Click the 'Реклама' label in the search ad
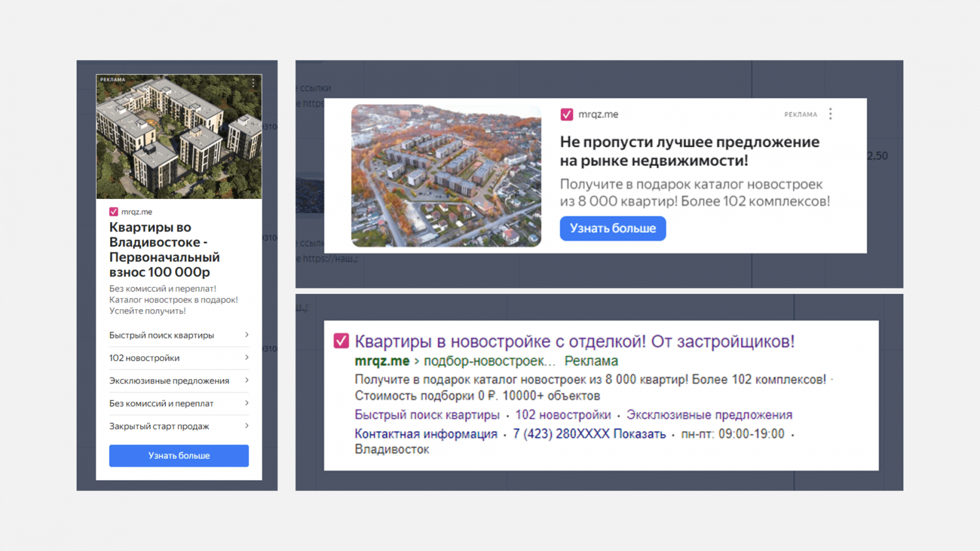The width and height of the screenshot is (980, 551). click(x=591, y=361)
